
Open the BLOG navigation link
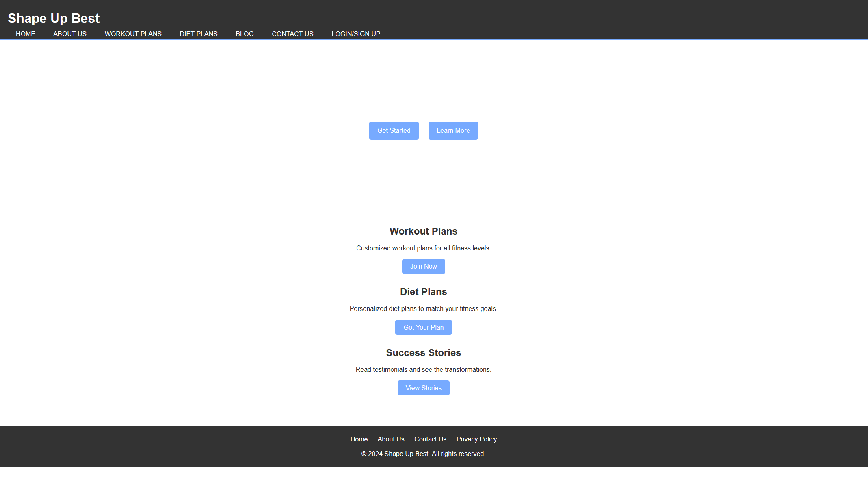[245, 34]
